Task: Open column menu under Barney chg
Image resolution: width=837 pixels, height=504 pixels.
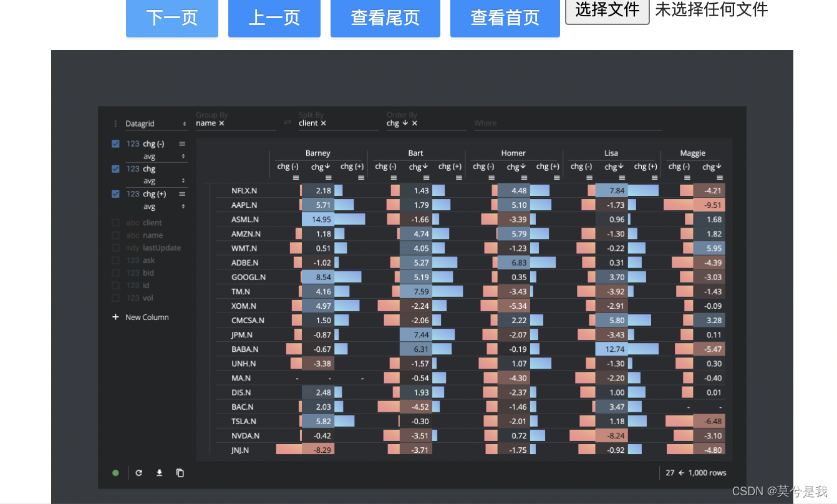Action: click(328, 177)
